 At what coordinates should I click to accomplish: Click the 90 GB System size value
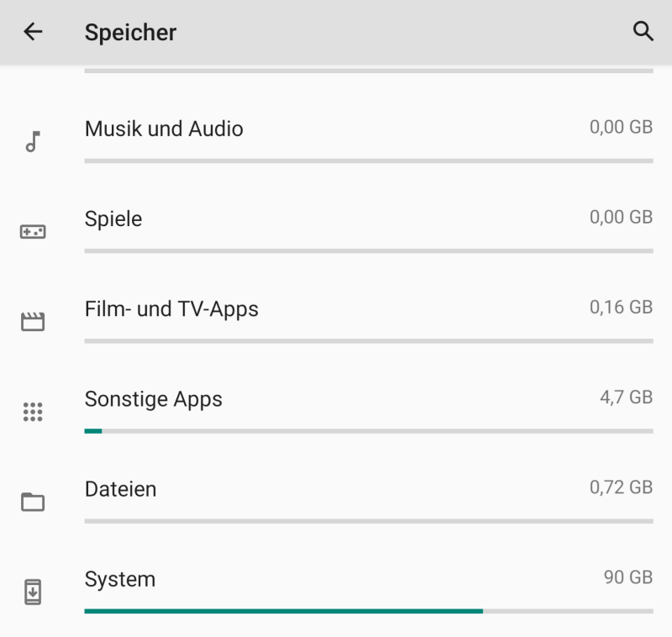pyautogui.click(x=627, y=578)
